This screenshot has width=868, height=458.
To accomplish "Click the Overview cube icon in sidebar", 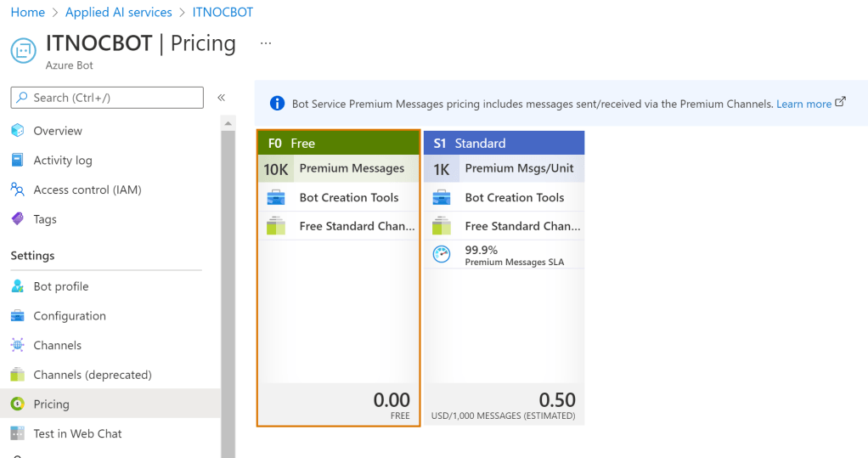I will click(18, 131).
